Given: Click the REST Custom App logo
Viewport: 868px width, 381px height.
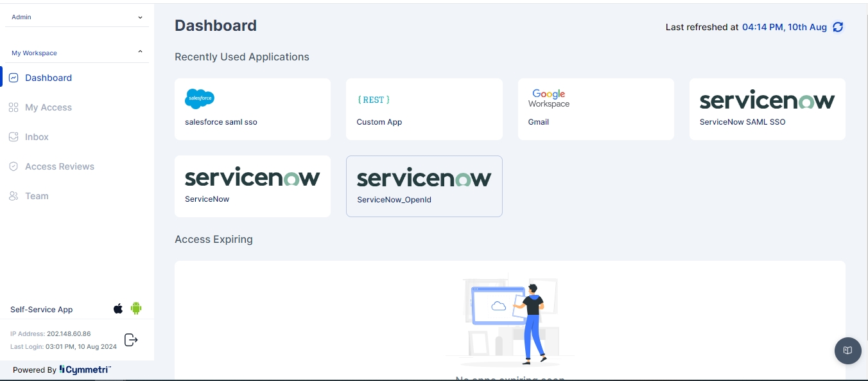Looking at the screenshot, I should [x=374, y=100].
